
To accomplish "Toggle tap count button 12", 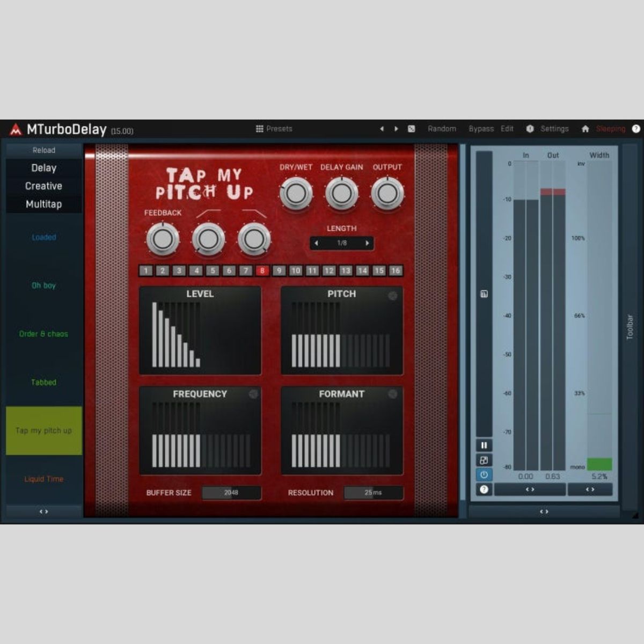I will 329,271.
